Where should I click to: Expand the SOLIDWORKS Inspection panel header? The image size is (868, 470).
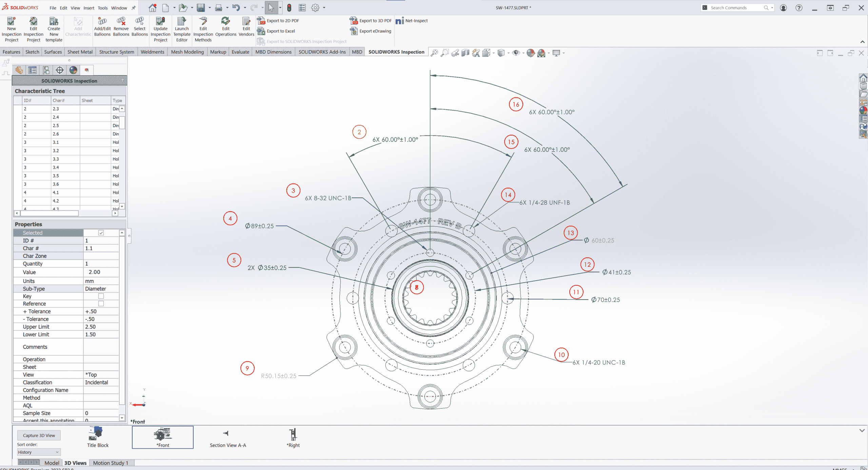point(70,80)
